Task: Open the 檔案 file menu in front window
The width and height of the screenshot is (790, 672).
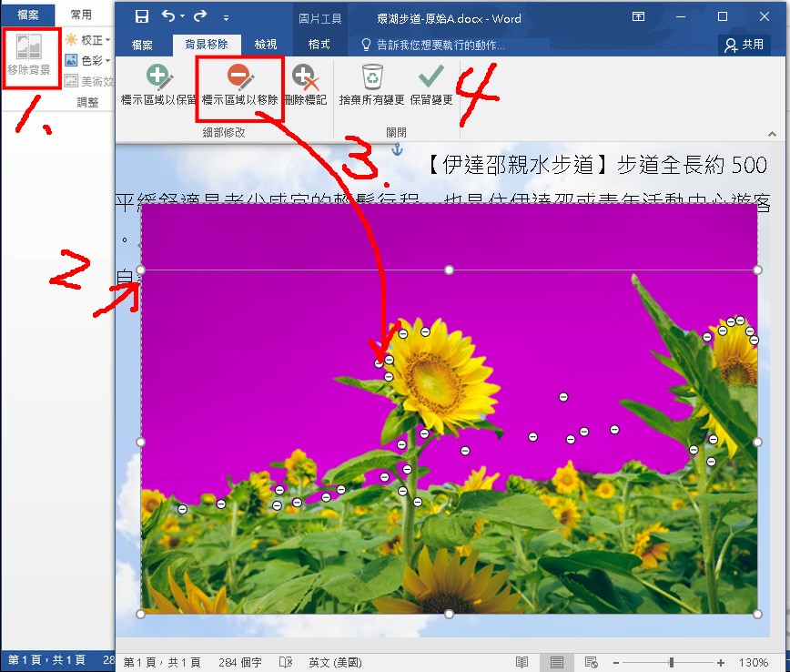Action: pos(142,44)
